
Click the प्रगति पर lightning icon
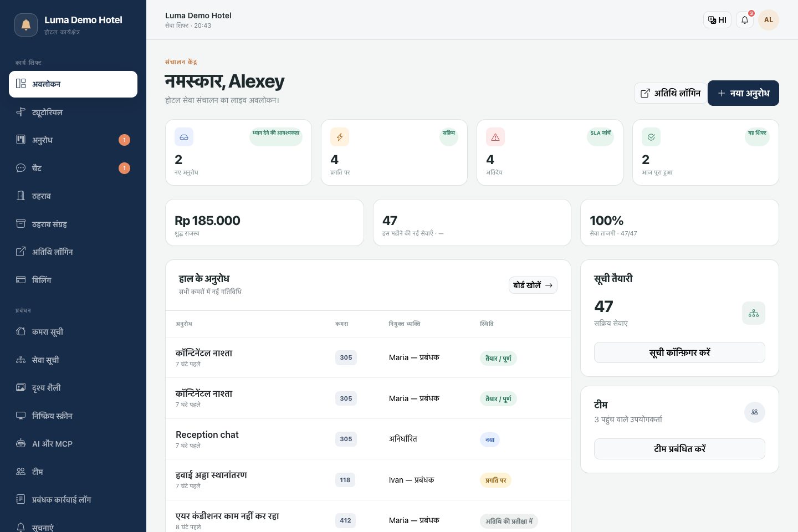point(340,137)
